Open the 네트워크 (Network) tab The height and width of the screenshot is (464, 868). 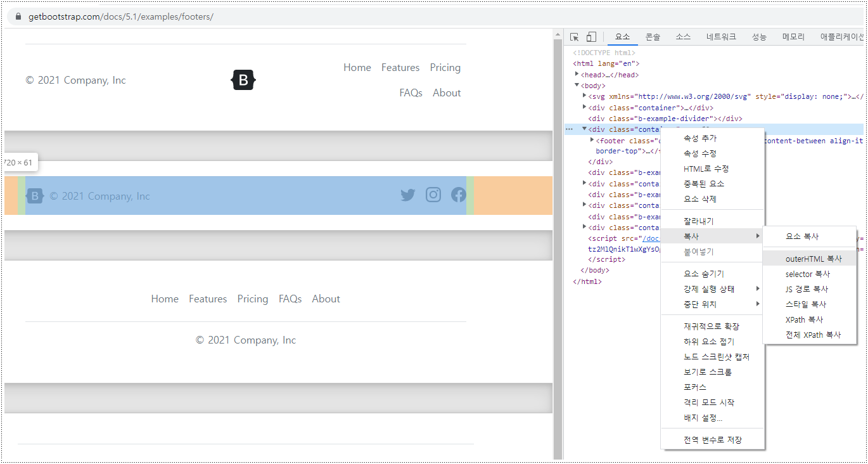[x=721, y=37]
